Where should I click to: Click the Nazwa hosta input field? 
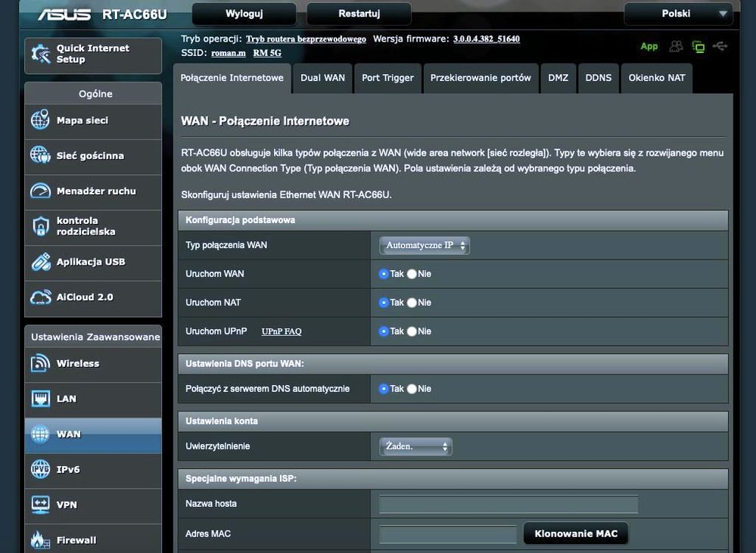pos(508,505)
